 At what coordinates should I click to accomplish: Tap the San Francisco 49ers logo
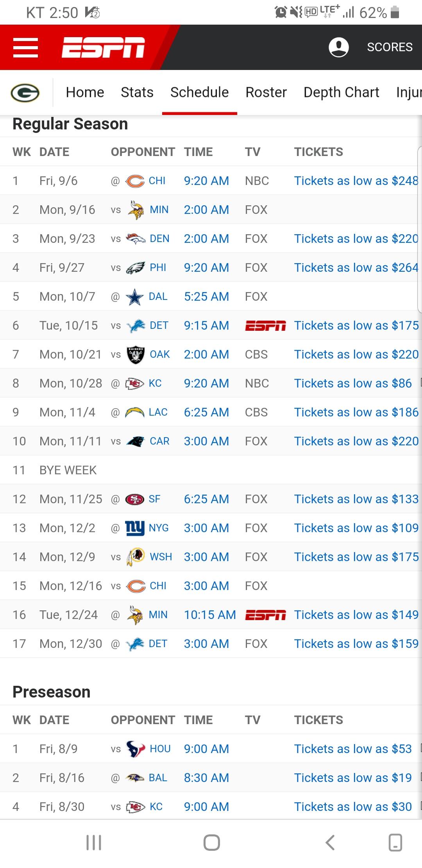click(134, 499)
